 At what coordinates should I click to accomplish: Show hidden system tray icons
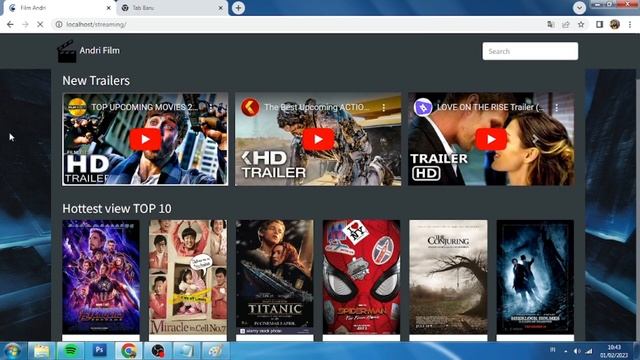(x=565, y=351)
